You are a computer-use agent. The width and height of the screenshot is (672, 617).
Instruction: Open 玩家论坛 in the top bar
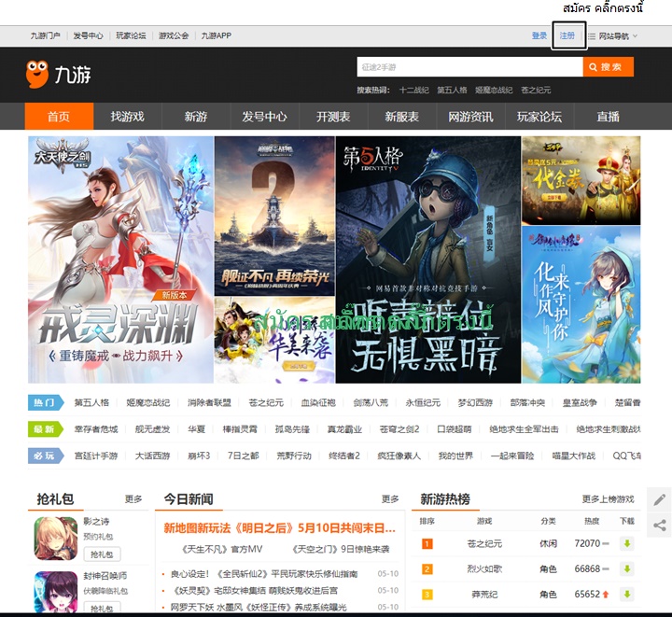click(x=131, y=35)
